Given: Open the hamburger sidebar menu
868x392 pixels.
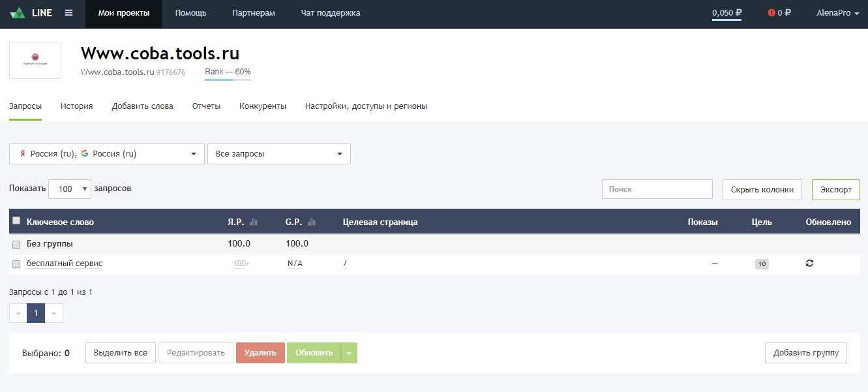Looking at the screenshot, I should pos(68,13).
